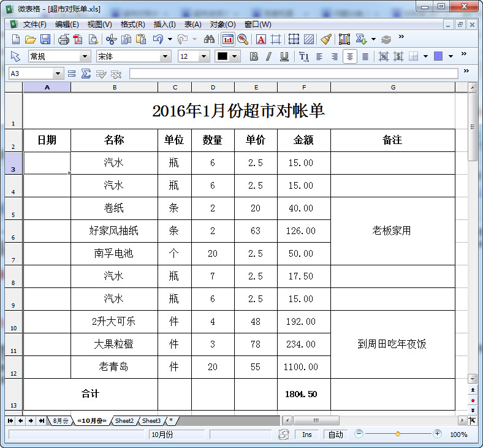Toggle the Ins insert mode indicator

307,435
